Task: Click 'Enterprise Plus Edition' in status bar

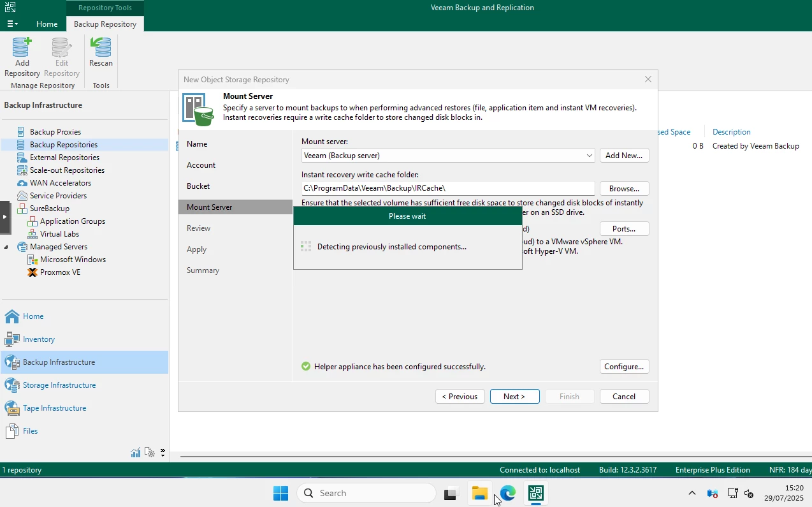Action: [x=713, y=470]
